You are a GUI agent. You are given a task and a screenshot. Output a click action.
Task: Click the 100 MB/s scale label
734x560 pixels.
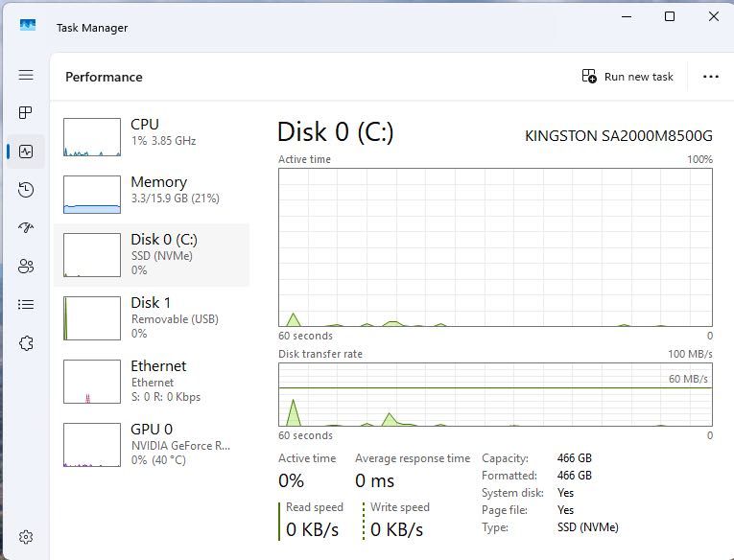coord(690,354)
